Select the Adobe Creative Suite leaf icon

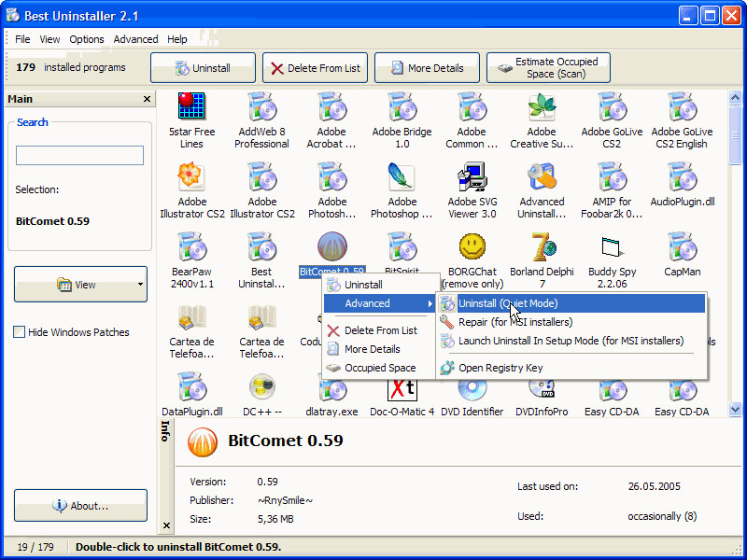coord(542,106)
